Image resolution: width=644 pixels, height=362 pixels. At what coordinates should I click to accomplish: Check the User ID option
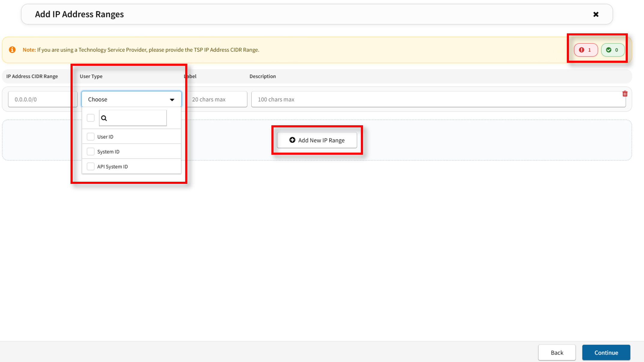pyautogui.click(x=91, y=137)
